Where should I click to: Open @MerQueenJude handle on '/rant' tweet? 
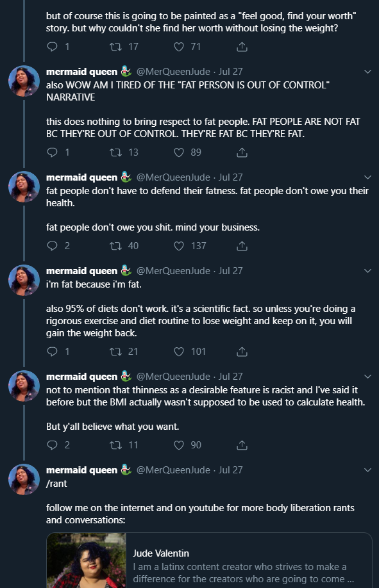pos(173,470)
